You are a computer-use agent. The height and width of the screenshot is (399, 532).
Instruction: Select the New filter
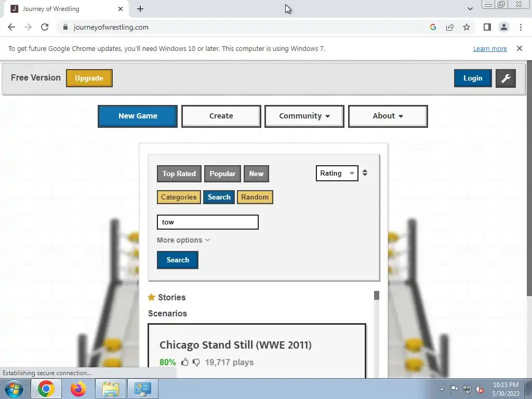pos(256,174)
